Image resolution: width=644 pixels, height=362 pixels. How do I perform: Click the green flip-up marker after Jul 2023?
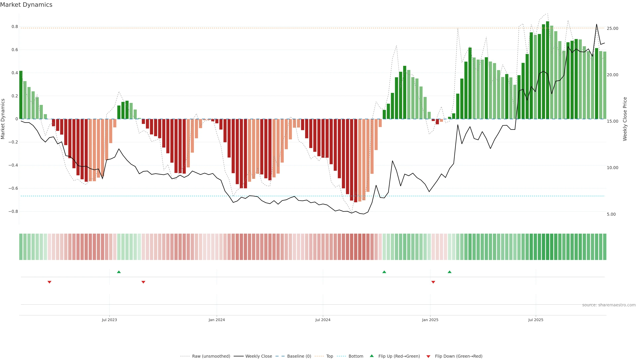pos(119,272)
